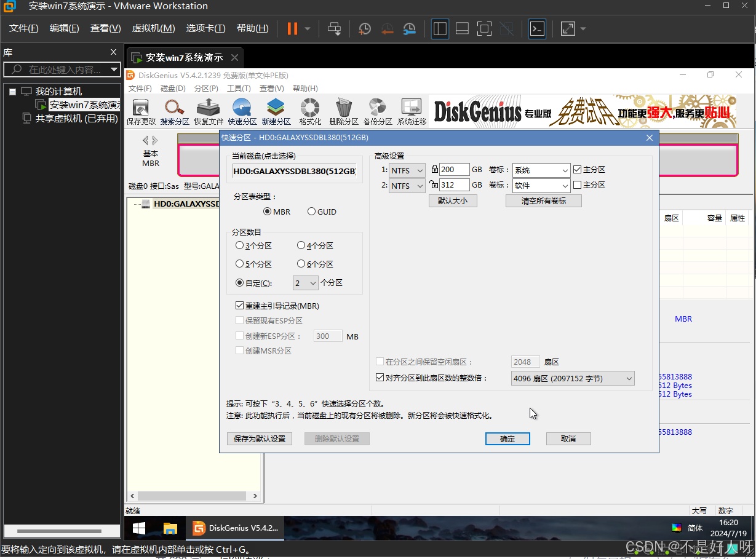Click the 恢复文件 toolbar icon
The image size is (756, 559).
tap(209, 107)
